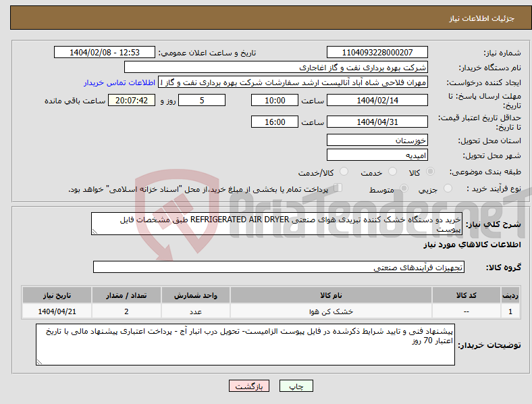Click the شماره نیاز label
This screenshot has height=404, width=532.
coord(502,53)
